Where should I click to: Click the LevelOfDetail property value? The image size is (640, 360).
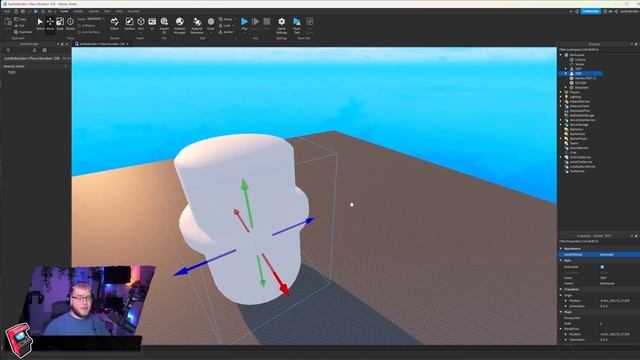coord(619,255)
